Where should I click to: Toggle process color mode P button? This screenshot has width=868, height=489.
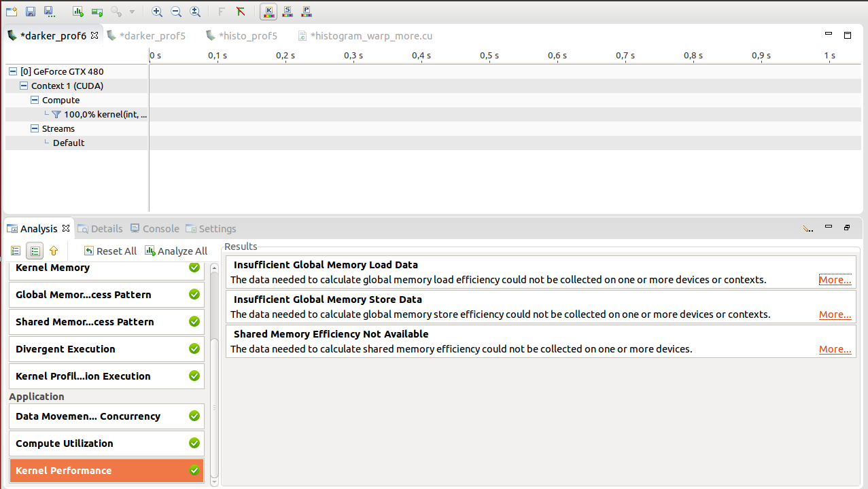click(x=307, y=12)
